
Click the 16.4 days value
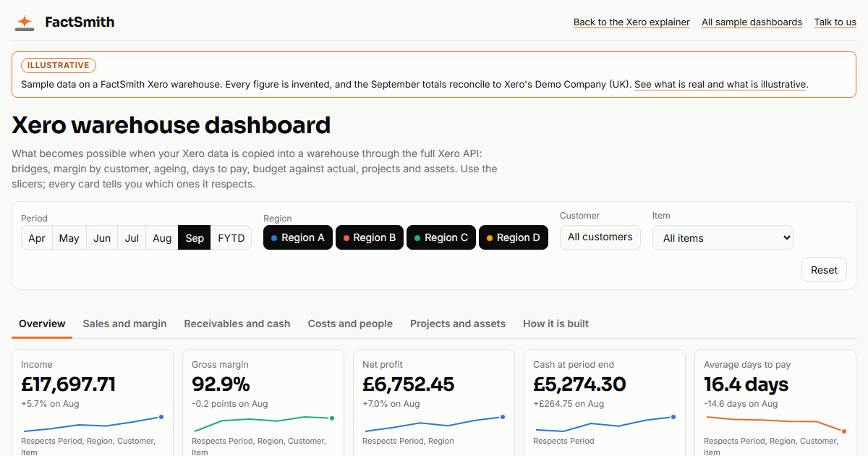(746, 384)
